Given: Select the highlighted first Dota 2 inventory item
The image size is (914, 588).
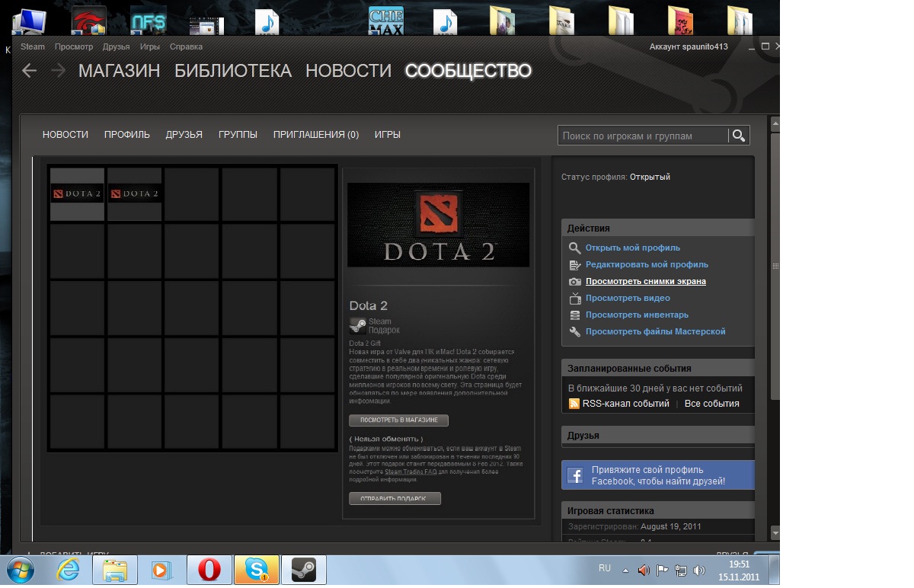Looking at the screenshot, I should [x=77, y=194].
